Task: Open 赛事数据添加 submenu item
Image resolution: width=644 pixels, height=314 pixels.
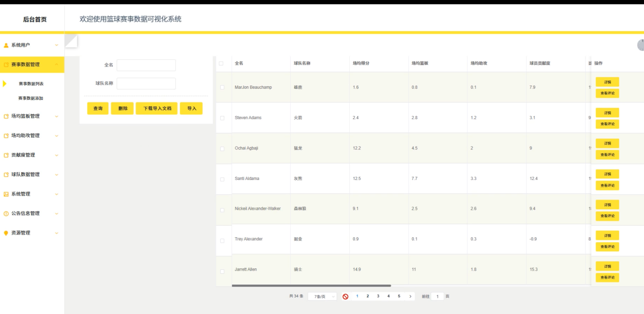Action: [31, 98]
